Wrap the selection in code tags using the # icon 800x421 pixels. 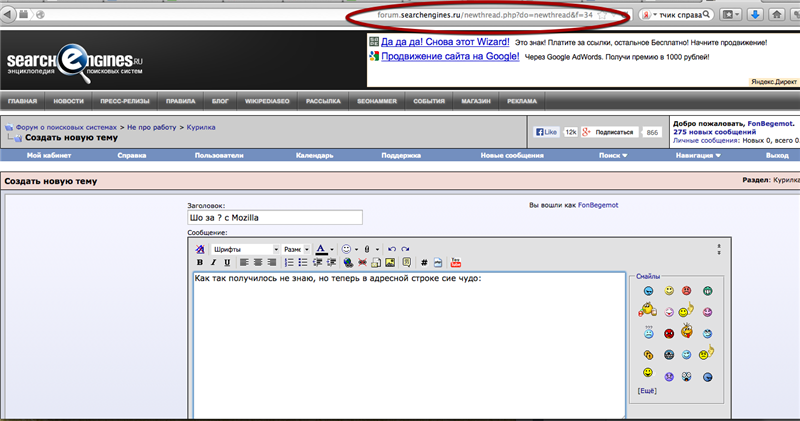tap(423, 262)
